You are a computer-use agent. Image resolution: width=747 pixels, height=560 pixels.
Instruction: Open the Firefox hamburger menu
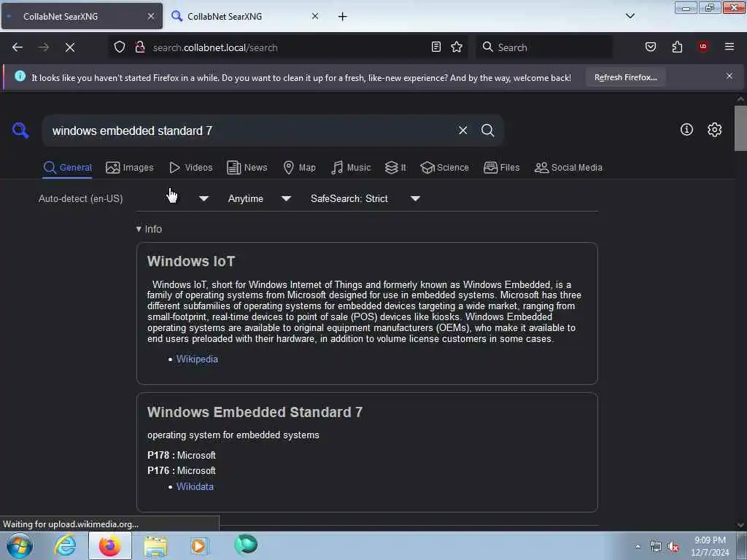[x=729, y=47]
